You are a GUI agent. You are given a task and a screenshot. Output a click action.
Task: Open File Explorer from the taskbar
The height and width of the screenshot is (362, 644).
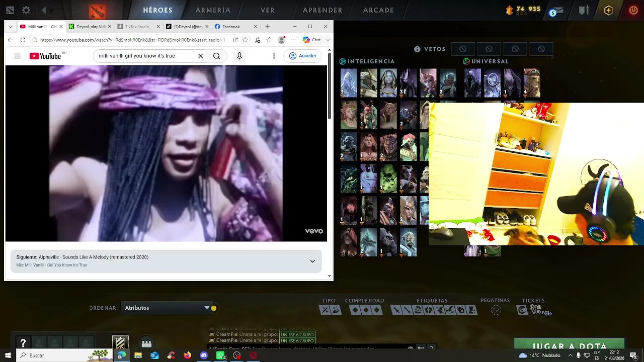pyautogui.click(x=138, y=355)
